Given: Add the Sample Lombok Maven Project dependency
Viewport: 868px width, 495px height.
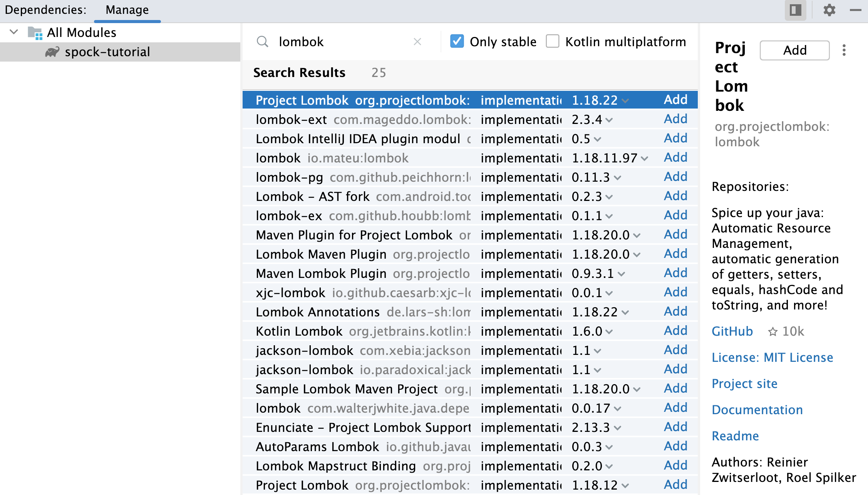Looking at the screenshot, I should click(x=675, y=388).
